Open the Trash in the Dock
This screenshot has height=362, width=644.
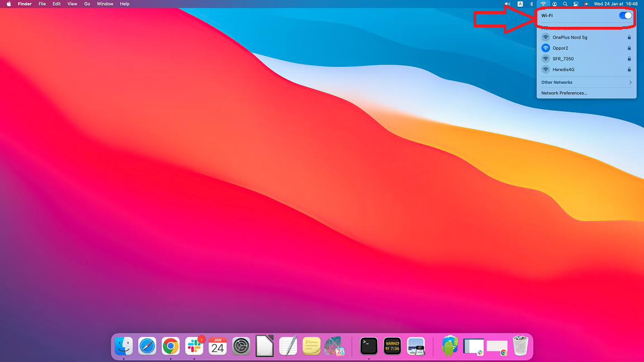coord(520,346)
